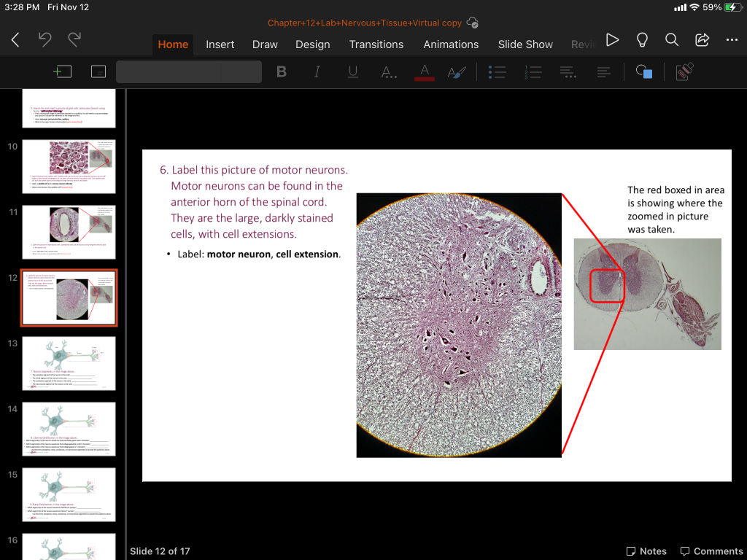The width and height of the screenshot is (747, 560).
Task: Open the Notes pane
Action: [646, 551]
